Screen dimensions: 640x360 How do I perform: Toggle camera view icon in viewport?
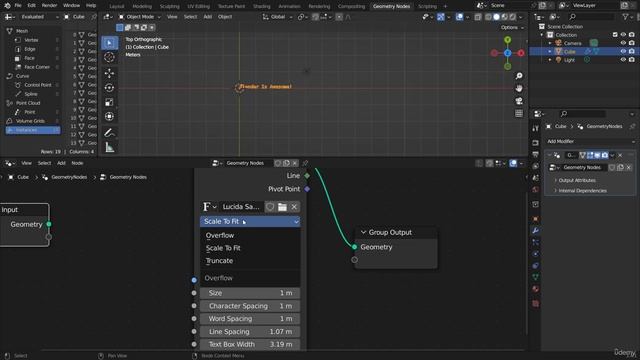click(519, 101)
